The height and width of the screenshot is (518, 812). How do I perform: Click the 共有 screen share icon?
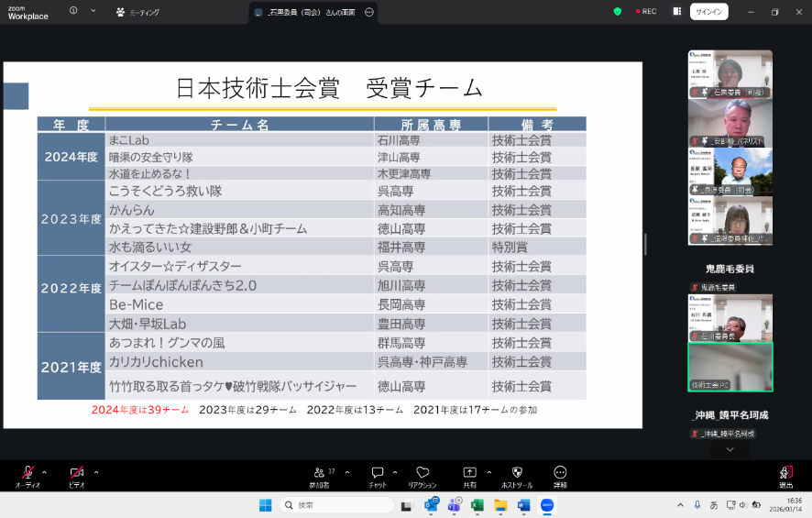(x=470, y=473)
